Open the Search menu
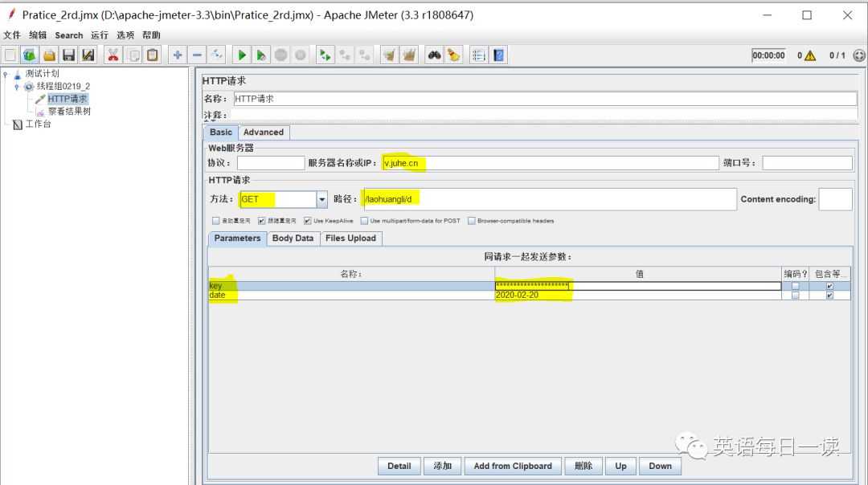Viewport: 868px width, 485px height. [68, 35]
